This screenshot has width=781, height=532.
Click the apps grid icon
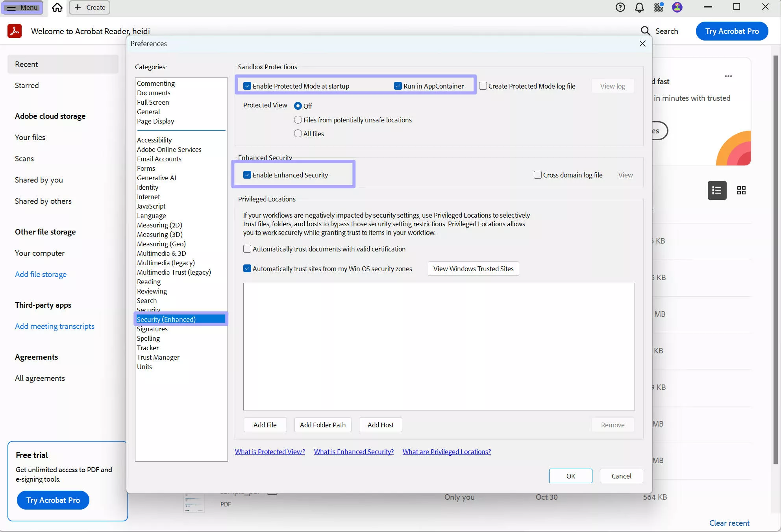point(658,7)
